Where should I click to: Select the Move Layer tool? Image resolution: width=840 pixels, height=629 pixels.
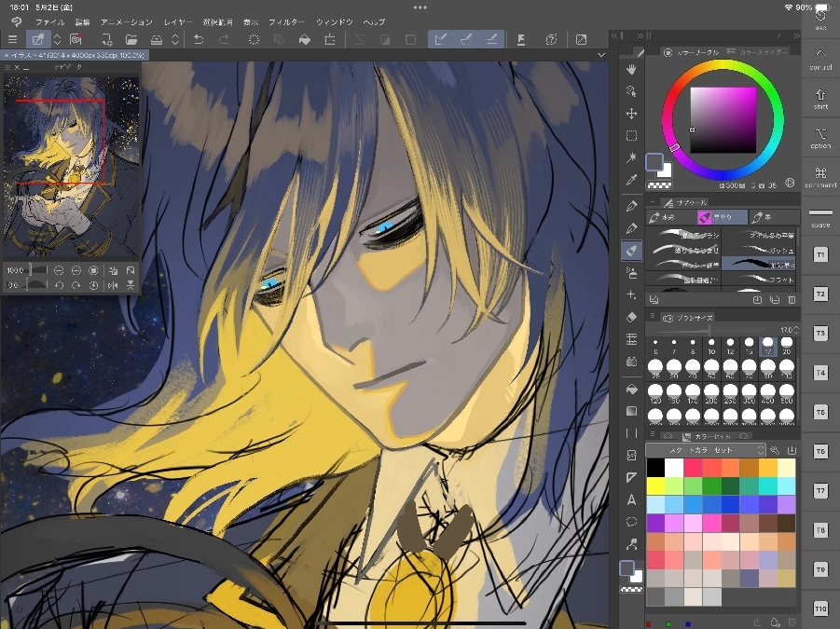pos(631,114)
